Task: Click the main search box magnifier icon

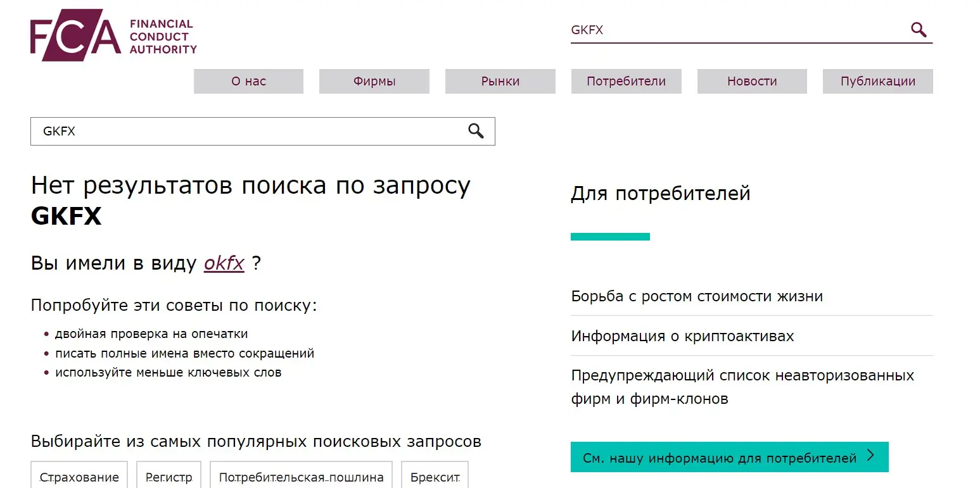Action: pyautogui.click(x=476, y=131)
